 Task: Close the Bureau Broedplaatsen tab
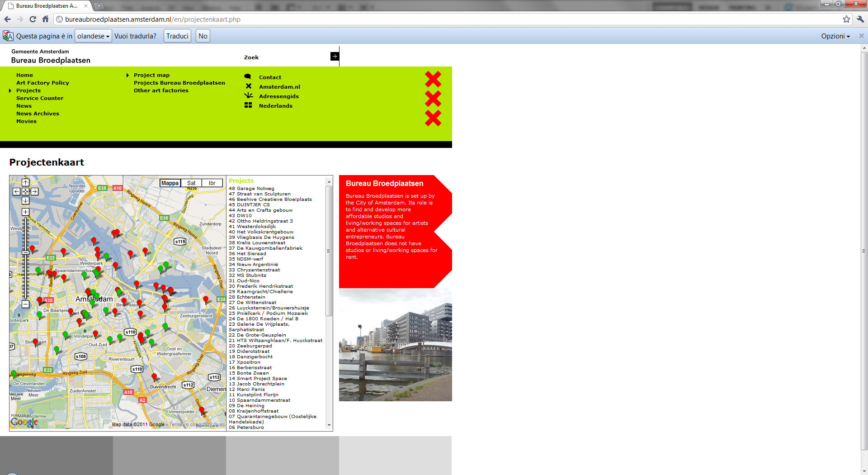[86, 6]
